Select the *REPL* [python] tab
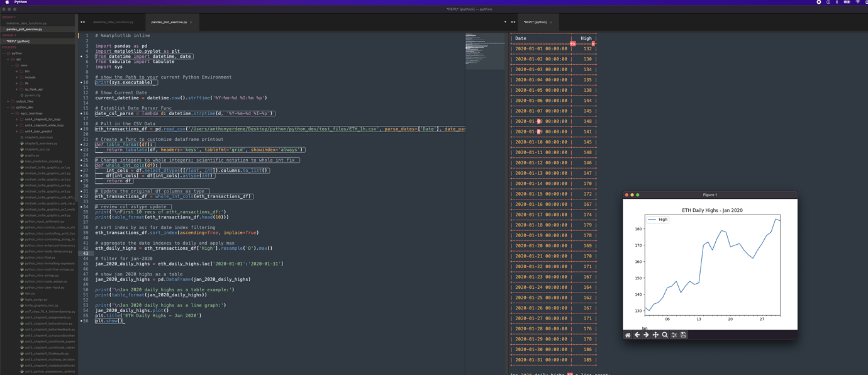The width and height of the screenshot is (868, 375). 535,22
